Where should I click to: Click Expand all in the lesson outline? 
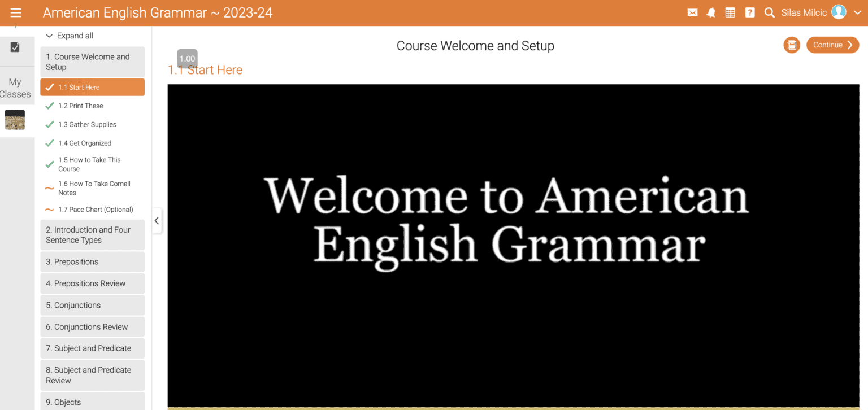click(69, 36)
